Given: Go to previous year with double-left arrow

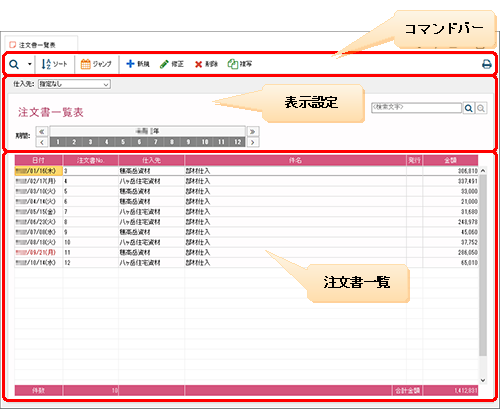Looking at the screenshot, I should tap(42, 131).
